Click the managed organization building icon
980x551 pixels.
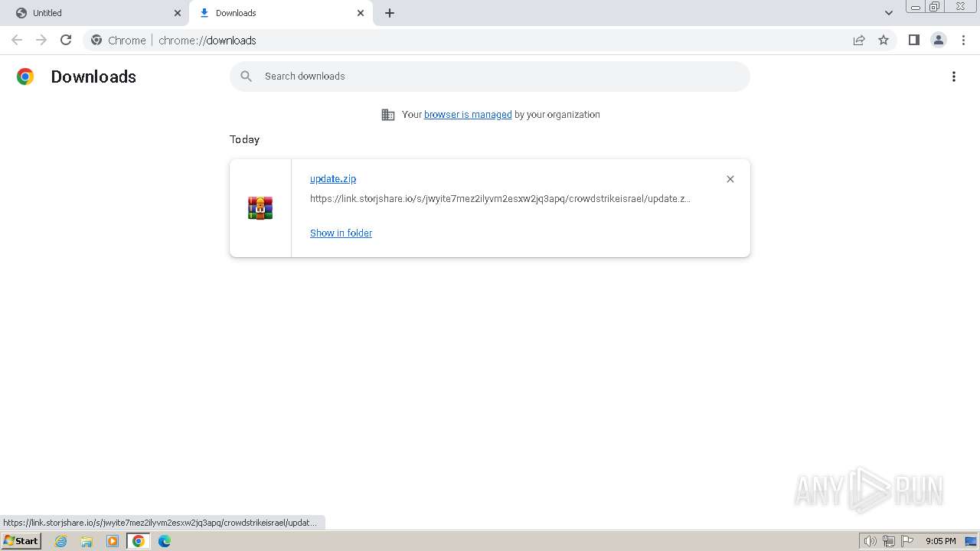pyautogui.click(x=388, y=115)
